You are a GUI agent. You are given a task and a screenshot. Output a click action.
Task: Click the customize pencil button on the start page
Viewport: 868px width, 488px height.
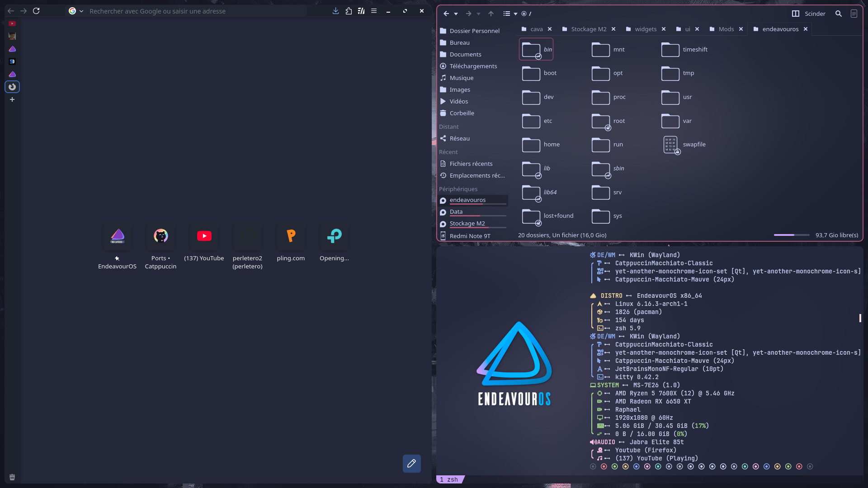coord(411,463)
